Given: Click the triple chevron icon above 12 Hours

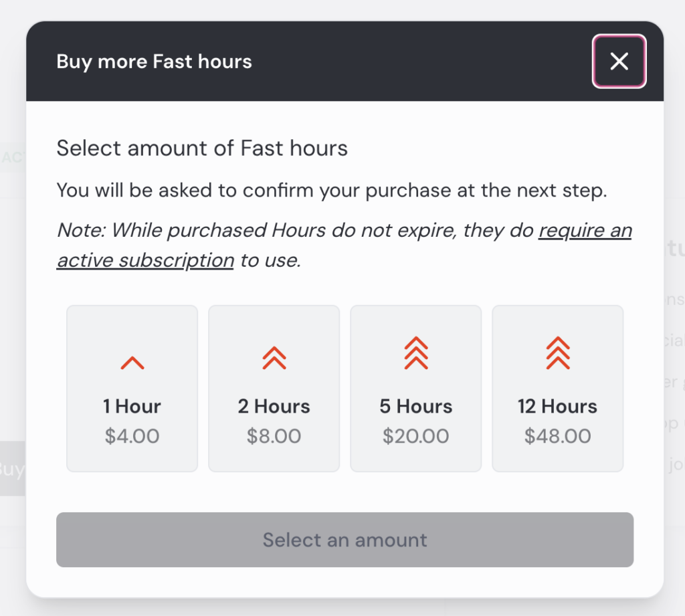Looking at the screenshot, I should (558, 353).
